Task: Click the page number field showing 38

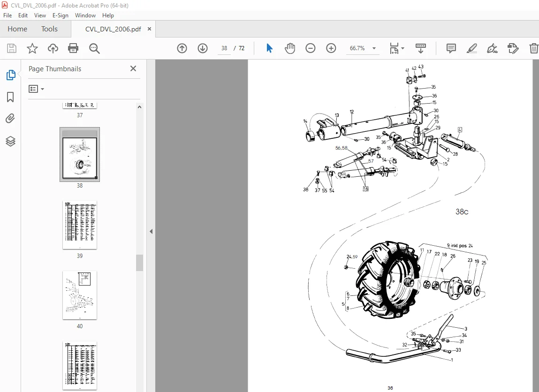Action: 224,48
